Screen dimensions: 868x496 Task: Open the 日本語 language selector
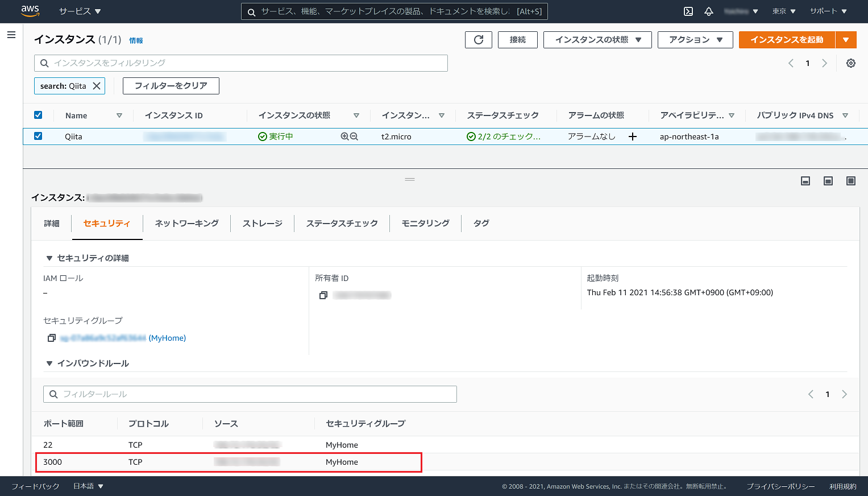coord(89,486)
